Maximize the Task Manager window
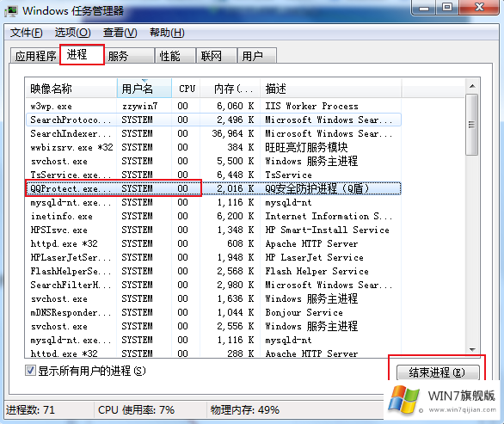The image size is (504, 424). pos(447,8)
